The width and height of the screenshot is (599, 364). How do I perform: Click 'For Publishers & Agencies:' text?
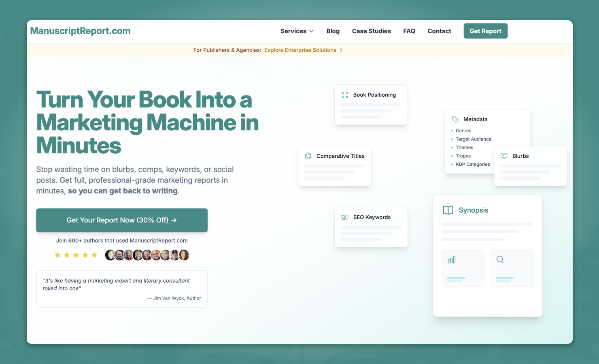(227, 50)
